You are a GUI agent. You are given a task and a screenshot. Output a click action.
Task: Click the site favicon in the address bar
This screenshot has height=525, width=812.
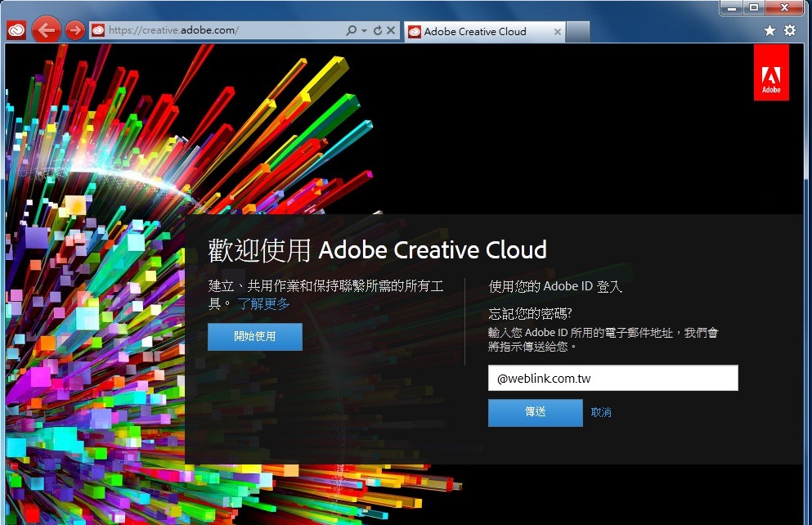[98, 30]
